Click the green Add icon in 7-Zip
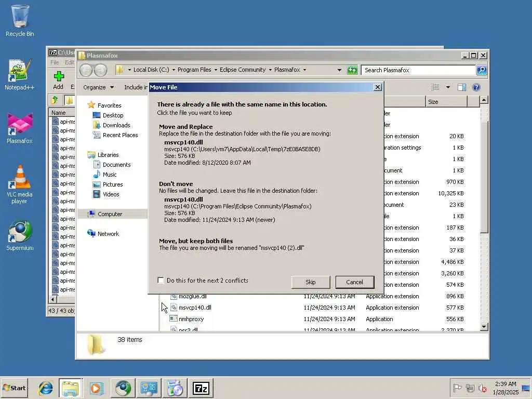Screen dimensions: 532x399 58,77
